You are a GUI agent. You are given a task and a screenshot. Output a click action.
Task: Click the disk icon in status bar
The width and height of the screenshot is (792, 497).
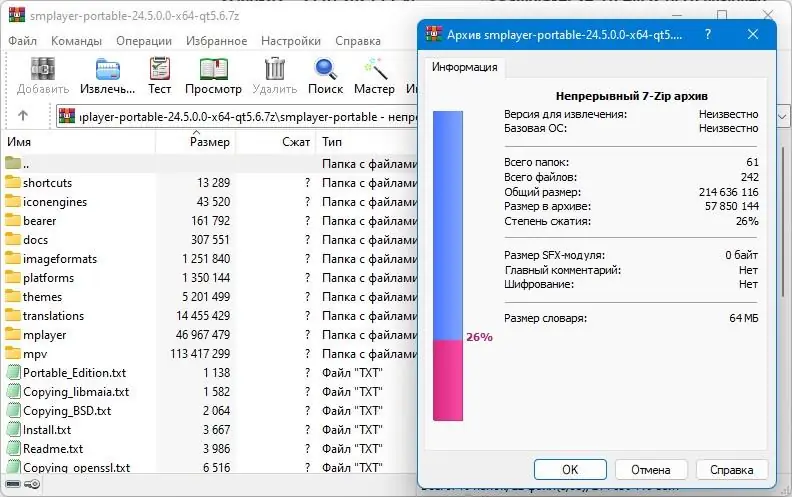14,484
